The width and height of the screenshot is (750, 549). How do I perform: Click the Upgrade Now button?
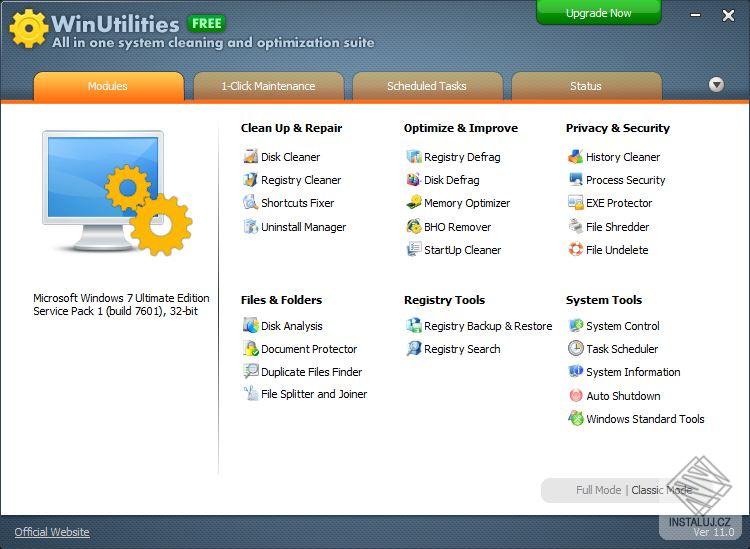point(599,12)
